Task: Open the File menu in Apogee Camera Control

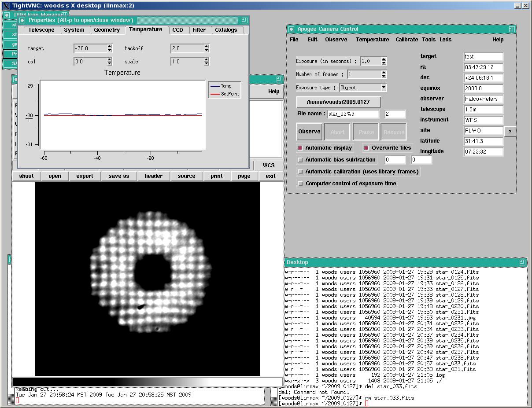Action: click(294, 40)
